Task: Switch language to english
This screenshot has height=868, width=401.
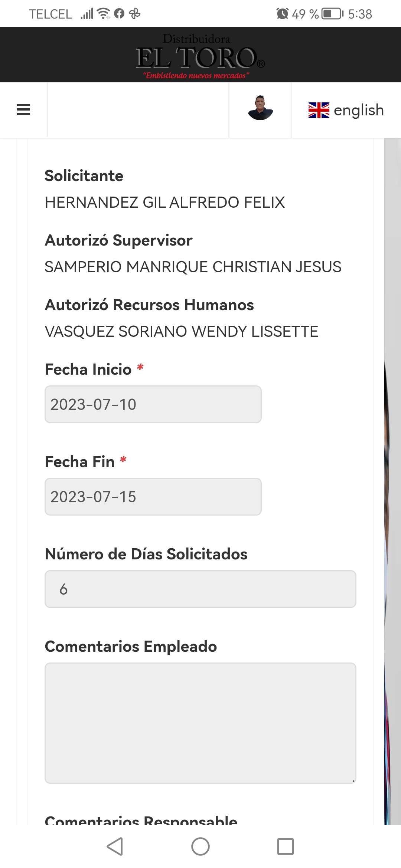Action: tap(358, 110)
